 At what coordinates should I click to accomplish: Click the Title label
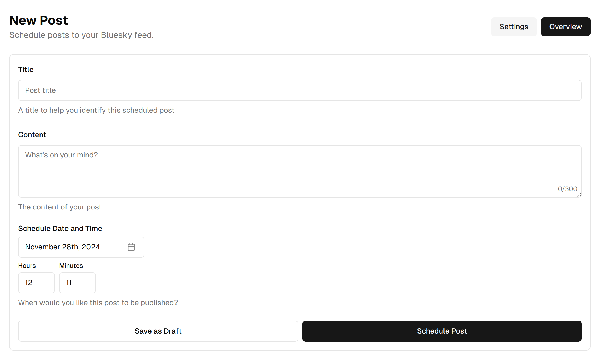coord(26,70)
